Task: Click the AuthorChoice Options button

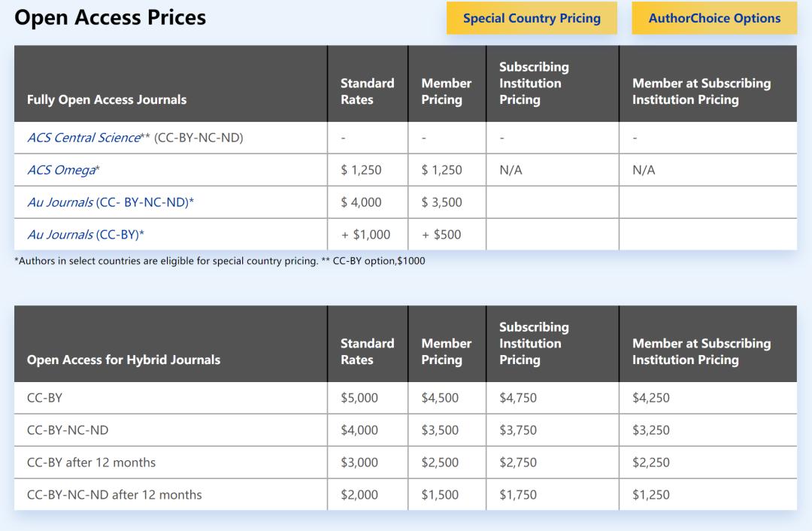Action: click(714, 18)
